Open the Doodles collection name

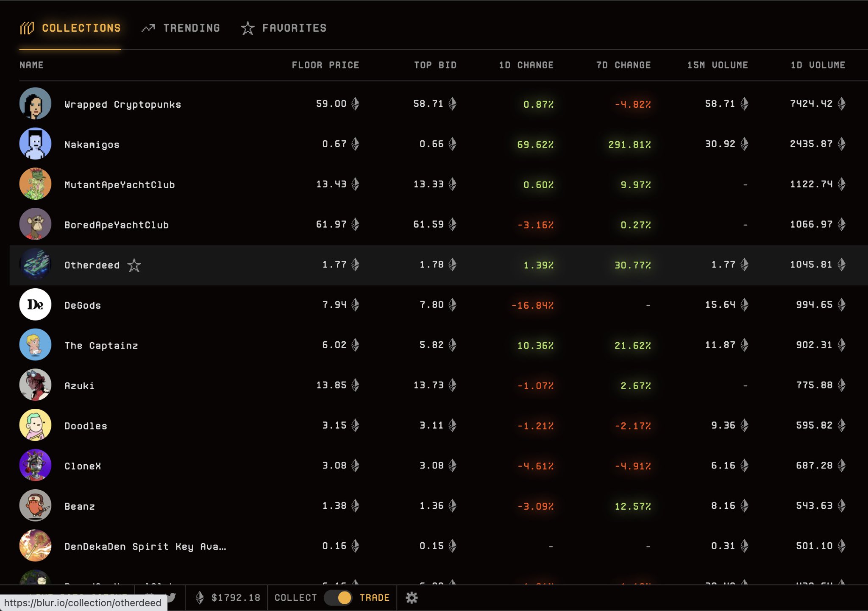(x=86, y=426)
